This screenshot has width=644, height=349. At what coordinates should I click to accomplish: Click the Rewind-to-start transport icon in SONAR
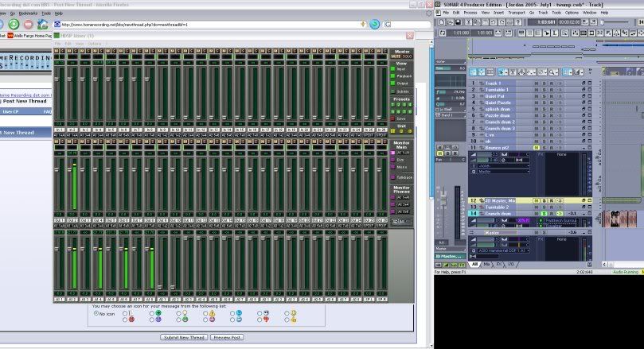click(x=641, y=22)
